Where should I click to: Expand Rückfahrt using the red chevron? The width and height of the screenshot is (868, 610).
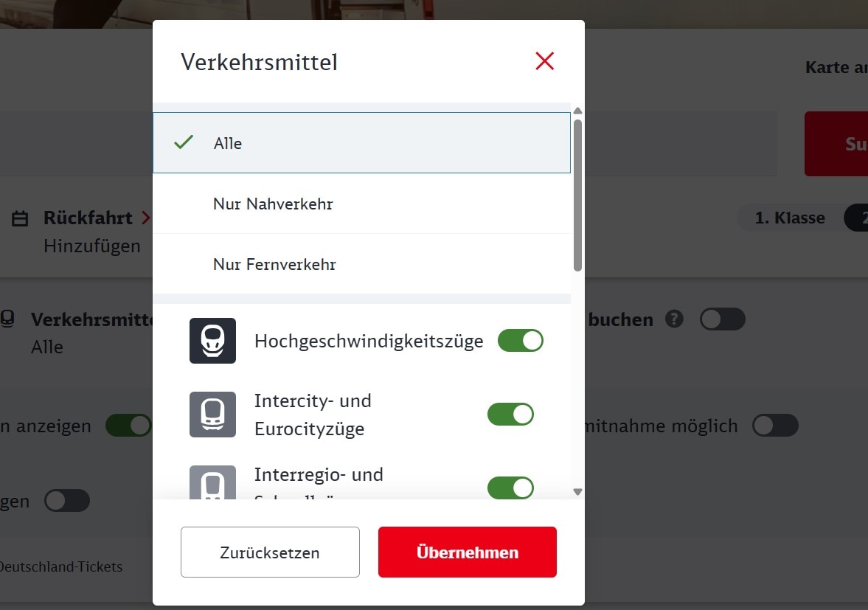[x=145, y=218]
